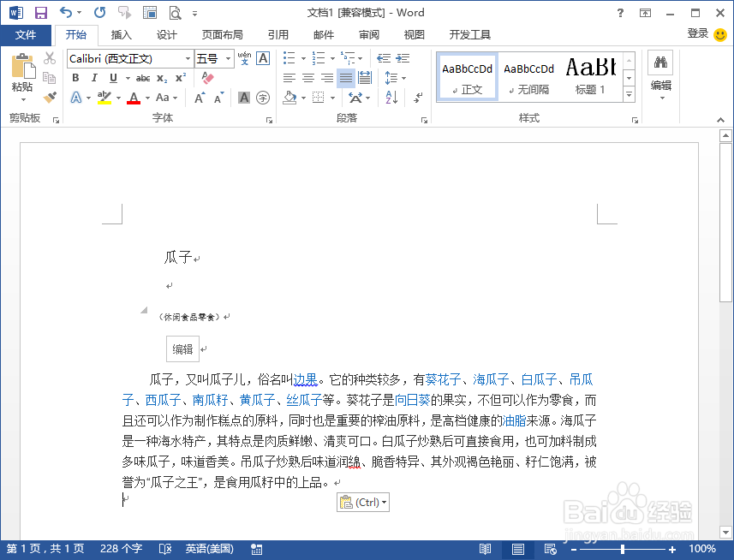Click the 葵花子 hyperlink in text
This screenshot has width=734, height=560.
(442, 378)
